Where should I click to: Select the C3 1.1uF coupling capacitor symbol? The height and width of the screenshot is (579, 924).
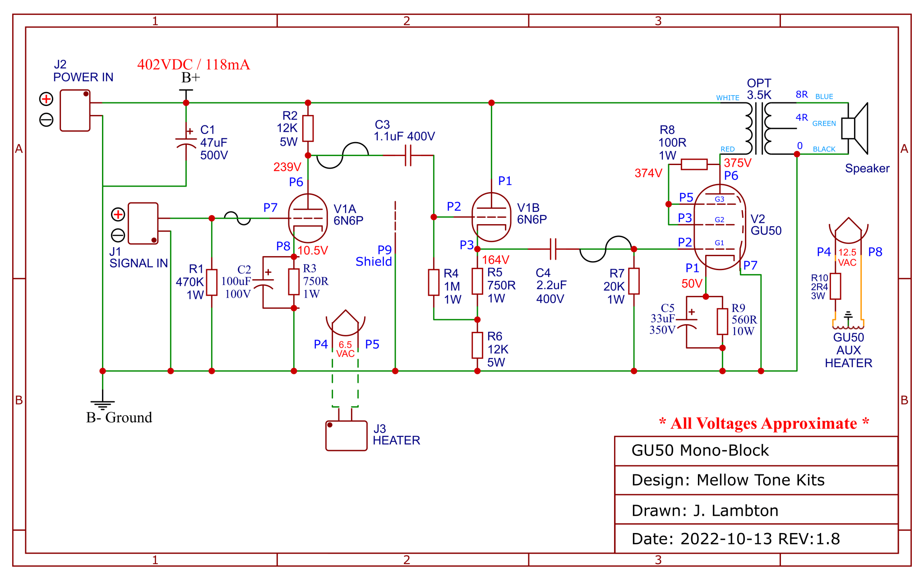pos(408,156)
